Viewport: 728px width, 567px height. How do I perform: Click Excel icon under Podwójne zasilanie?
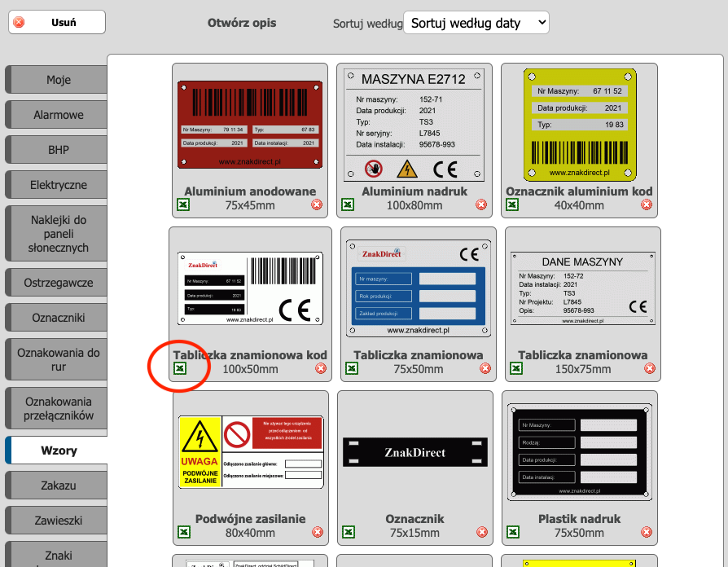point(184,532)
